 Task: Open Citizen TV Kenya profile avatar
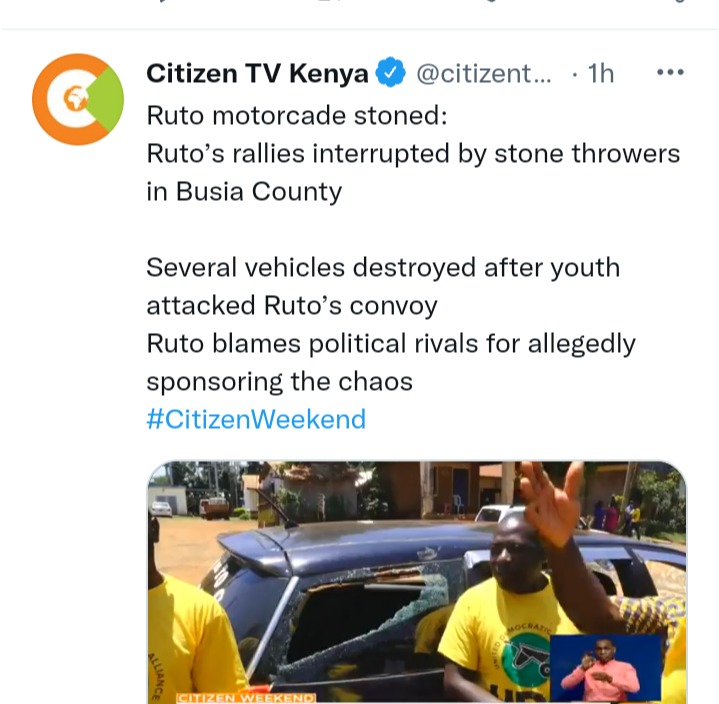[77, 99]
